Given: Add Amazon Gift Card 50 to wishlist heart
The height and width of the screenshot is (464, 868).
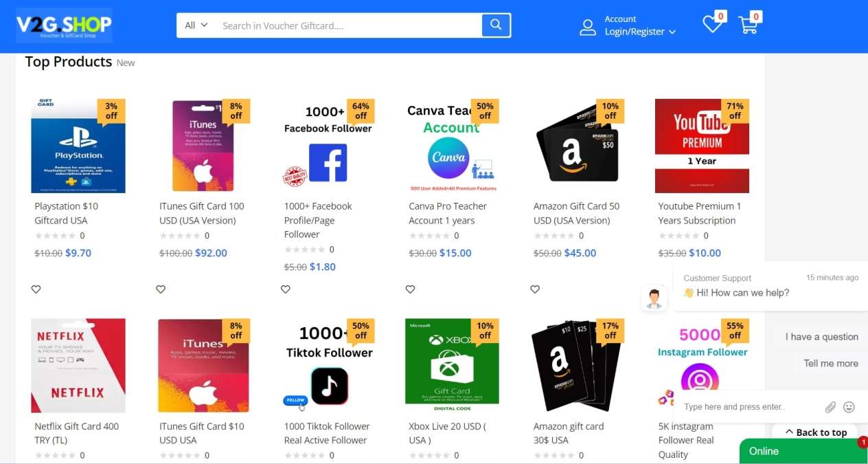Looking at the screenshot, I should click(535, 289).
